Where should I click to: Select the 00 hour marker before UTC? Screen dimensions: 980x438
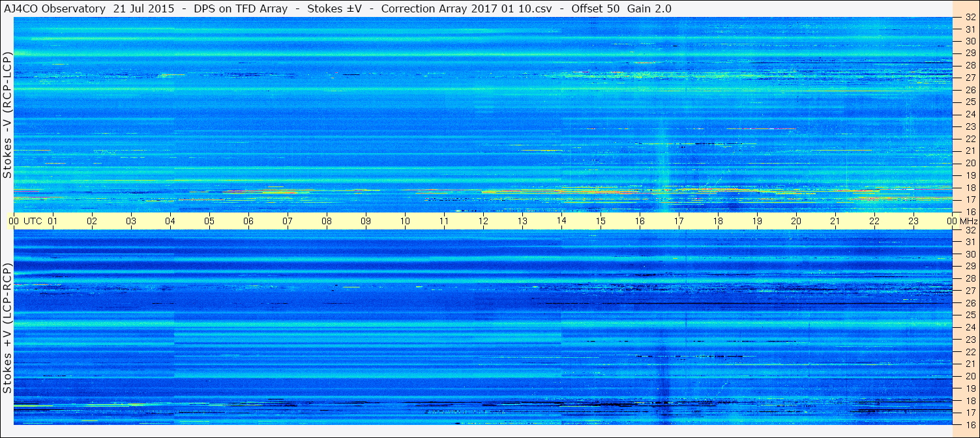click(x=14, y=221)
